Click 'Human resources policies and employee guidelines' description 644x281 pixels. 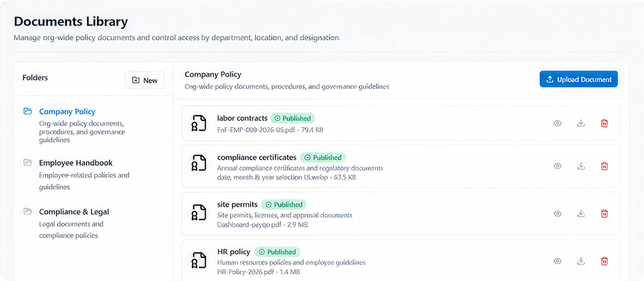pyautogui.click(x=291, y=263)
